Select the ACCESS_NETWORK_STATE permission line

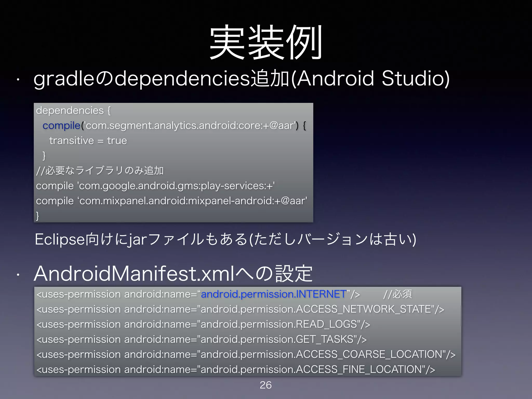click(240, 309)
